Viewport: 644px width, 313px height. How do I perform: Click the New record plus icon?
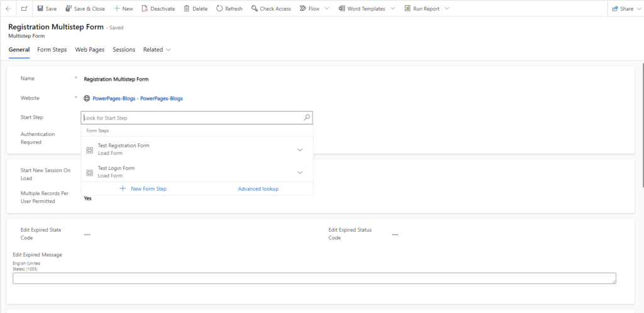click(117, 9)
